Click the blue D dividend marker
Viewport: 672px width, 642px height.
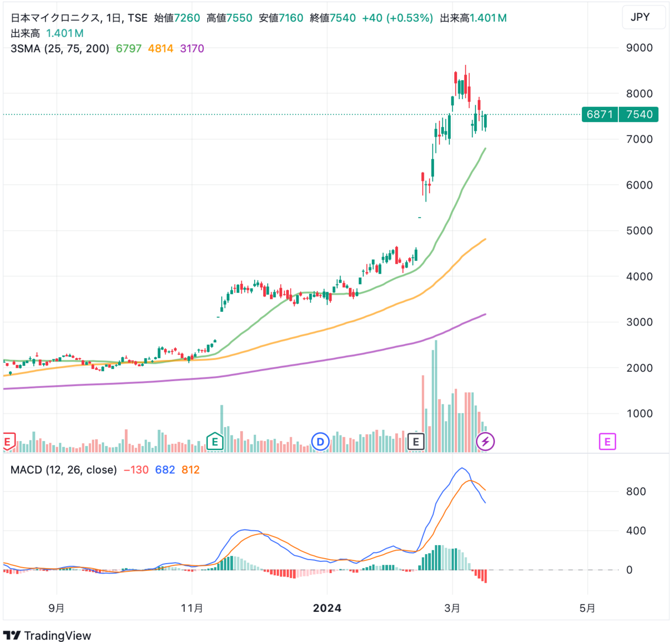(x=320, y=442)
